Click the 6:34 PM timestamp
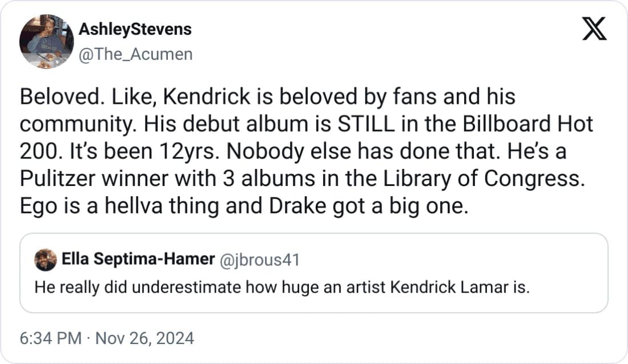Screen dimensions: 628x364 click(x=50, y=338)
